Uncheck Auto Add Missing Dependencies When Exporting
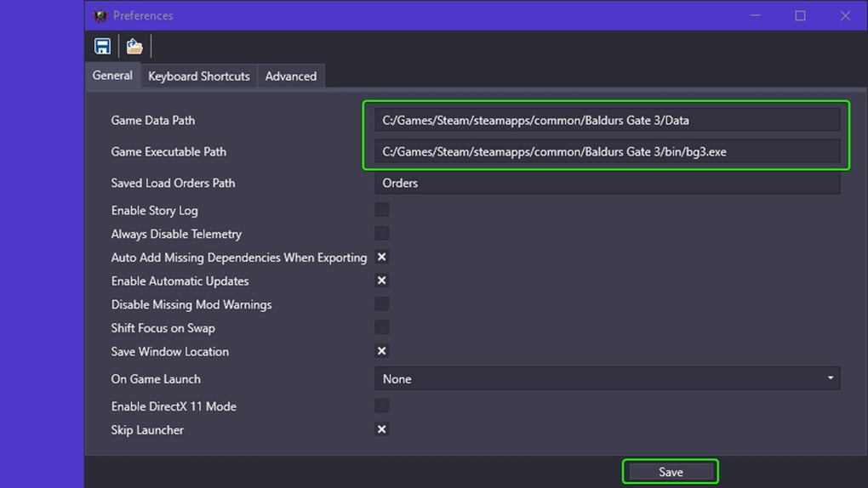868x488 pixels. [x=382, y=257]
